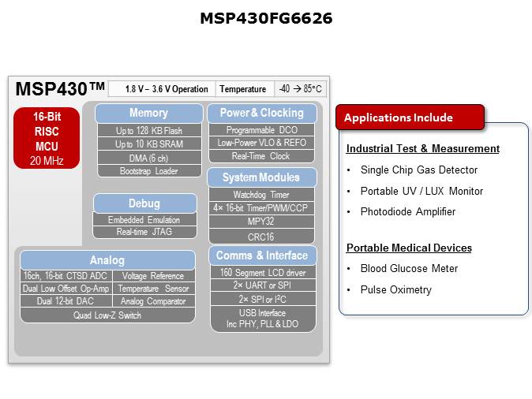Image resolution: width=532 pixels, height=399 pixels.
Task: Click the Power & Clocking header
Action: [261, 114]
